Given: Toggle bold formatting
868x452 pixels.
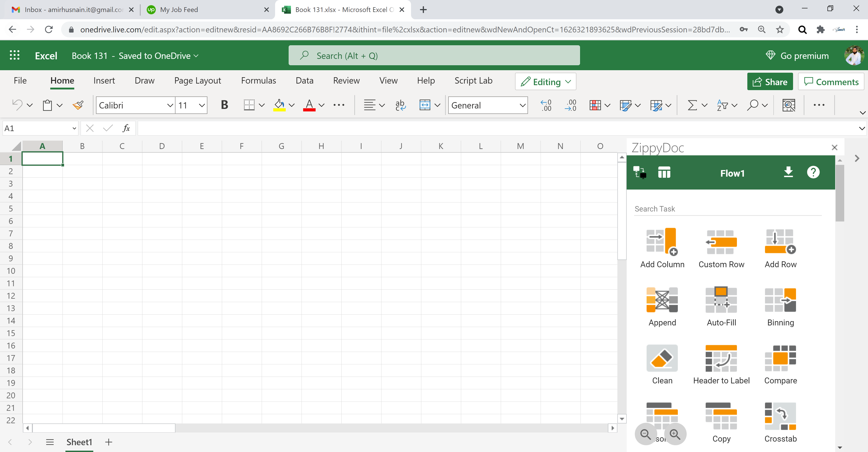Looking at the screenshot, I should pyautogui.click(x=224, y=105).
